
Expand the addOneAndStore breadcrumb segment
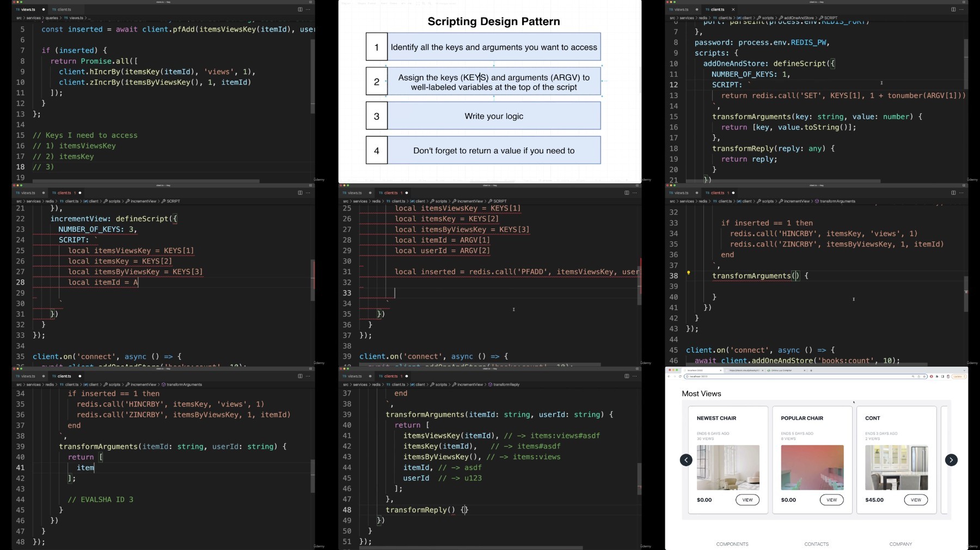(x=799, y=18)
